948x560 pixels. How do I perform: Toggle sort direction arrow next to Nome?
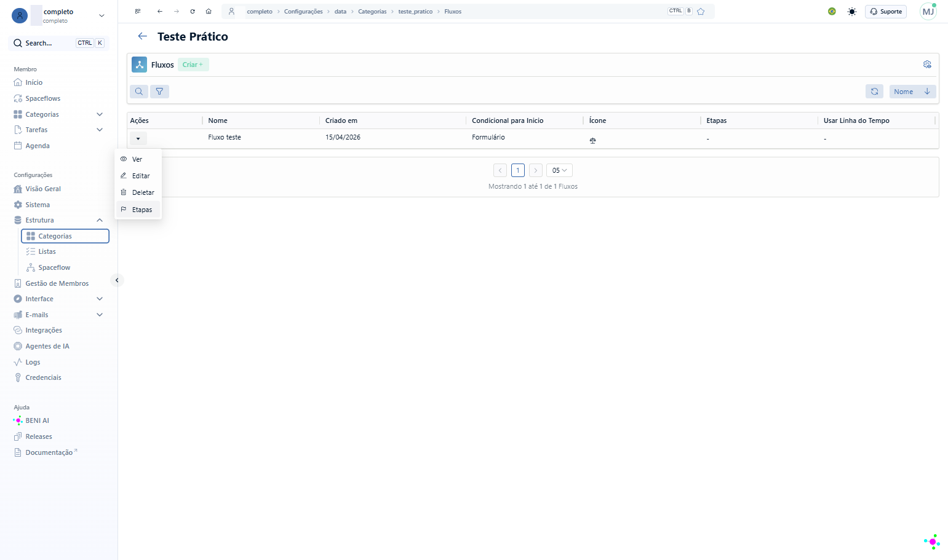(927, 92)
